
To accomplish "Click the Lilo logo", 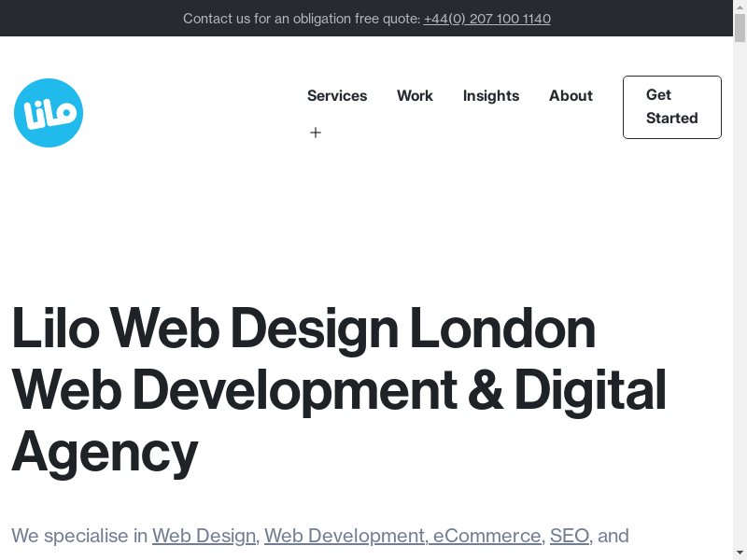I will coord(49,113).
